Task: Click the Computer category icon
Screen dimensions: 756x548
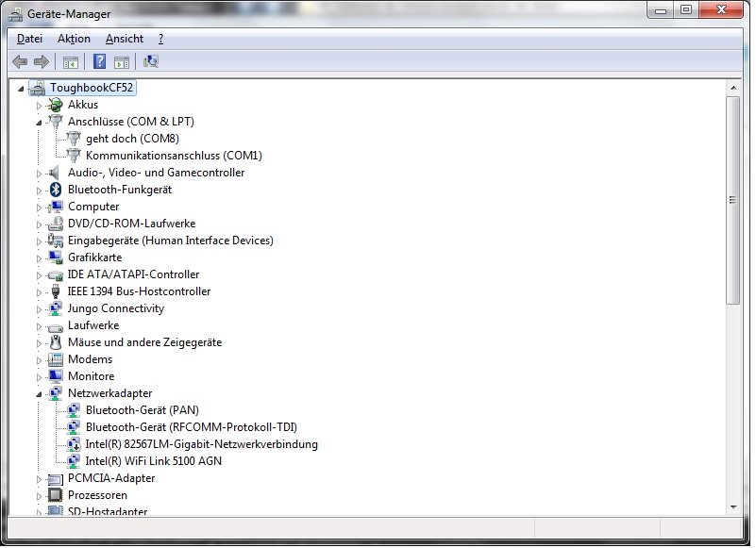Action: pos(56,207)
